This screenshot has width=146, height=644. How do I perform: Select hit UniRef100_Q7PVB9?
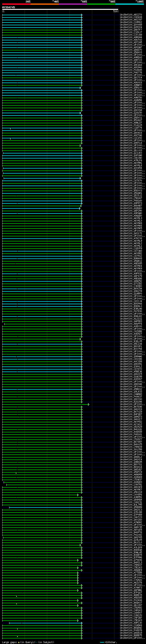click(131, 515)
